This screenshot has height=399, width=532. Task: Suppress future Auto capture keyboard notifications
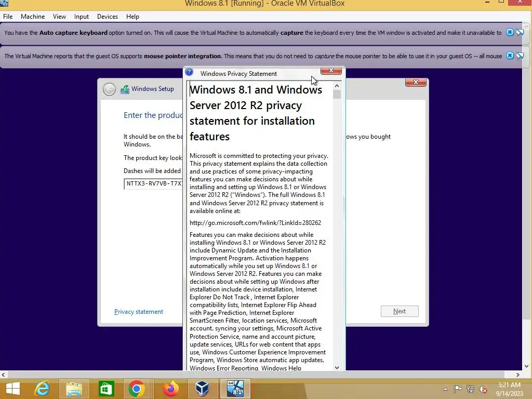click(520, 32)
